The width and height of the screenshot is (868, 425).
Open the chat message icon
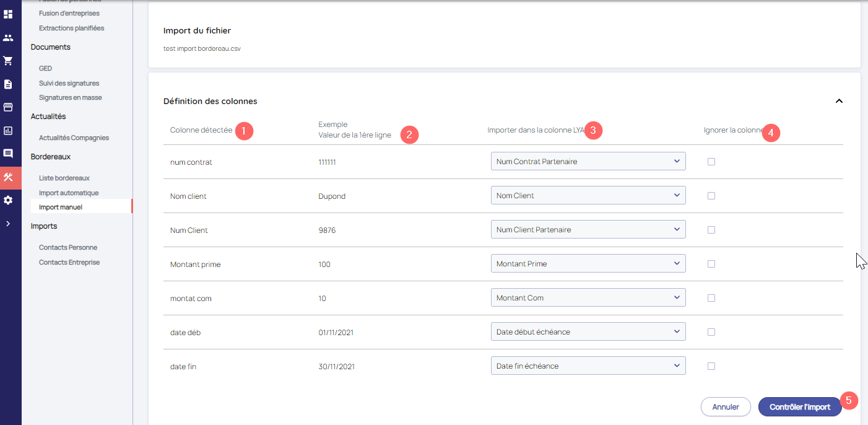8,154
